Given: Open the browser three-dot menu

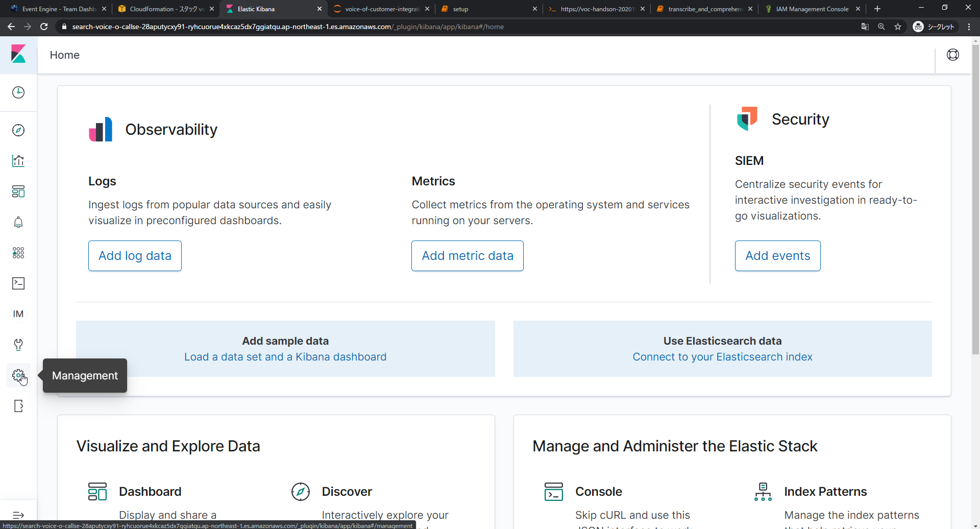Looking at the screenshot, I should click(969, 27).
